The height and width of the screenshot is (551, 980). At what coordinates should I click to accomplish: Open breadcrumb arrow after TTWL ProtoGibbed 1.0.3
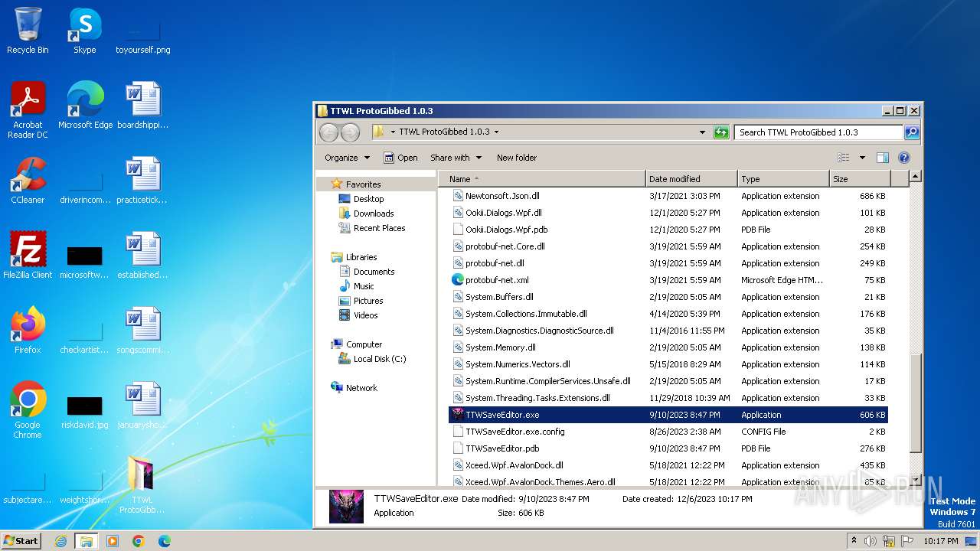496,132
